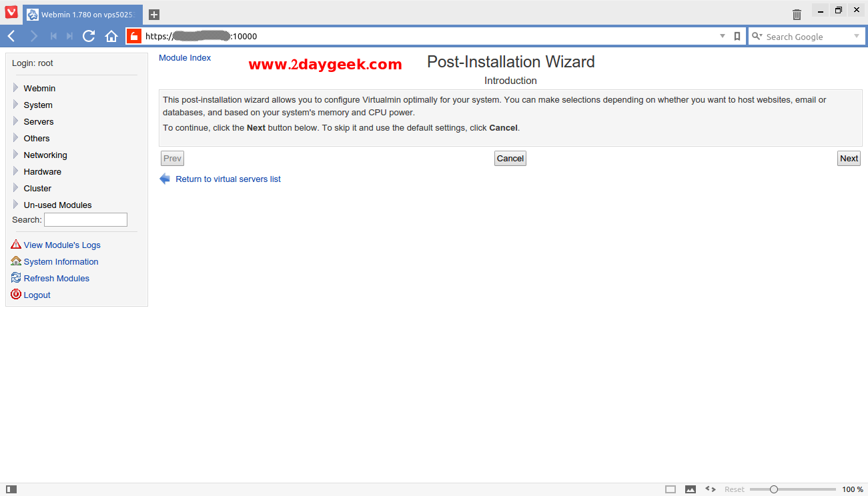The height and width of the screenshot is (496, 868).
Task: Click the System Information house icon
Action: (x=16, y=261)
